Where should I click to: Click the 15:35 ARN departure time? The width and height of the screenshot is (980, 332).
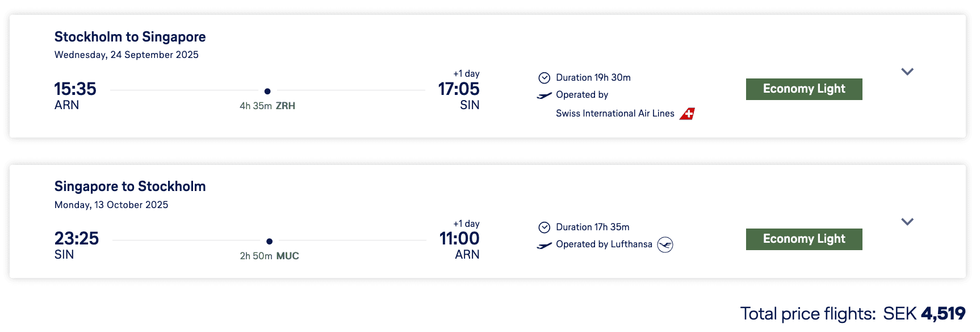click(75, 89)
